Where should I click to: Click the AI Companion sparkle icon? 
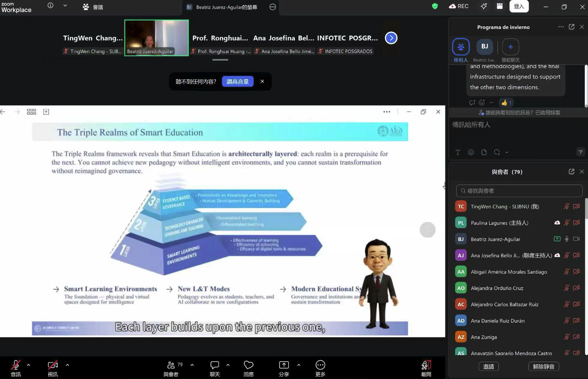483,6
